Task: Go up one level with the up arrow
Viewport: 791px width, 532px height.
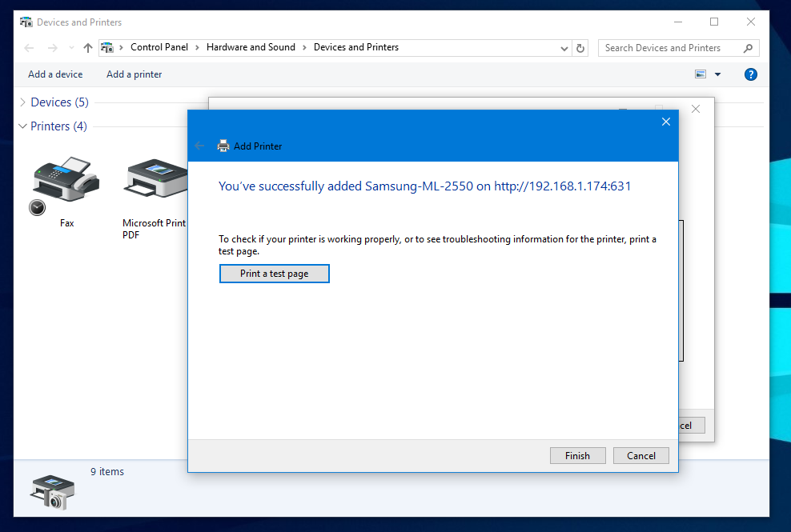Action: [88, 48]
